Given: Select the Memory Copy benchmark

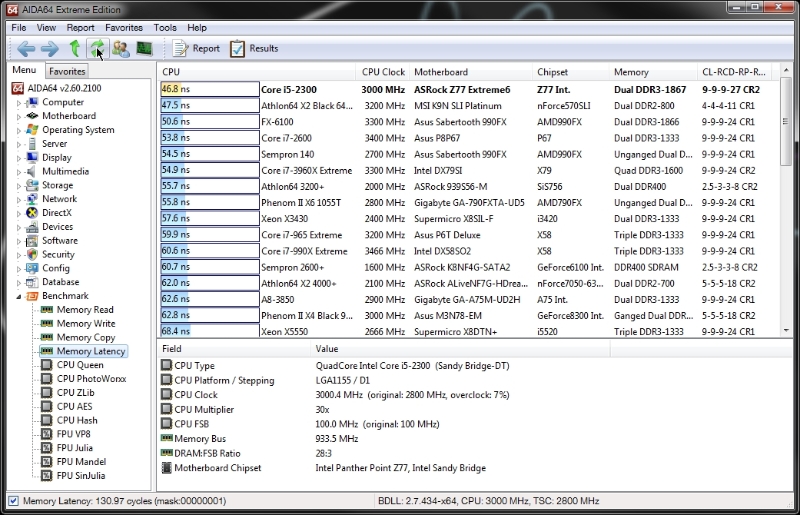Looking at the screenshot, I should (86, 337).
